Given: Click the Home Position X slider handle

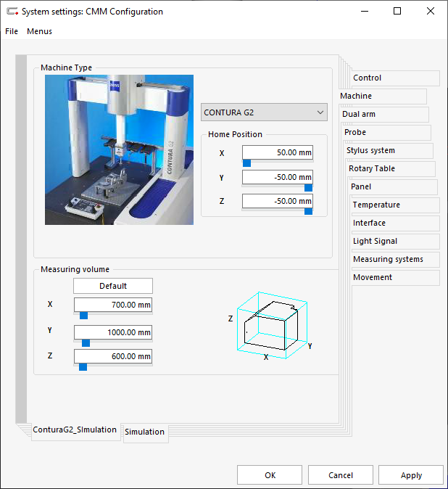Looking at the screenshot, I should [246, 163].
